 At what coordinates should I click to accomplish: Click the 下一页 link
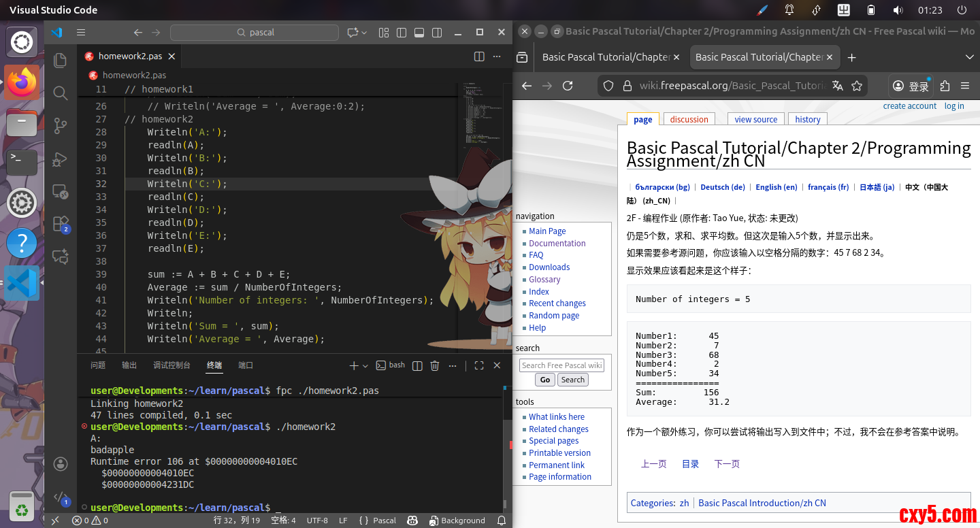click(x=726, y=464)
